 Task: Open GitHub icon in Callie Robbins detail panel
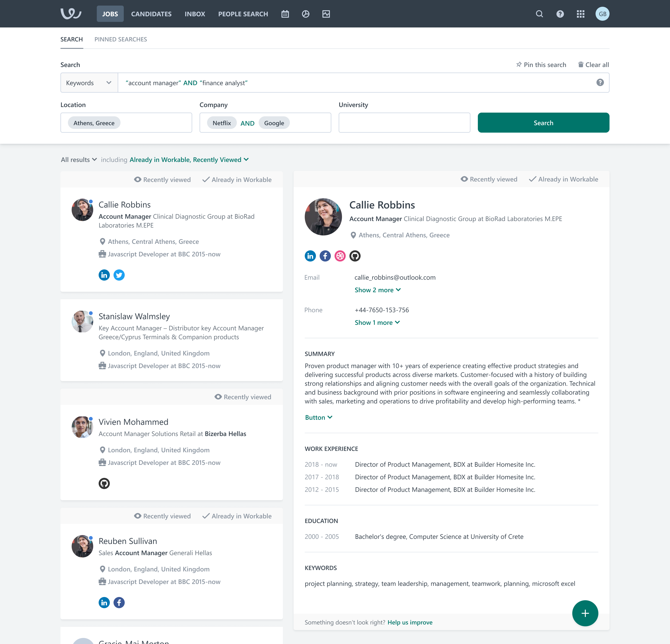(x=355, y=256)
